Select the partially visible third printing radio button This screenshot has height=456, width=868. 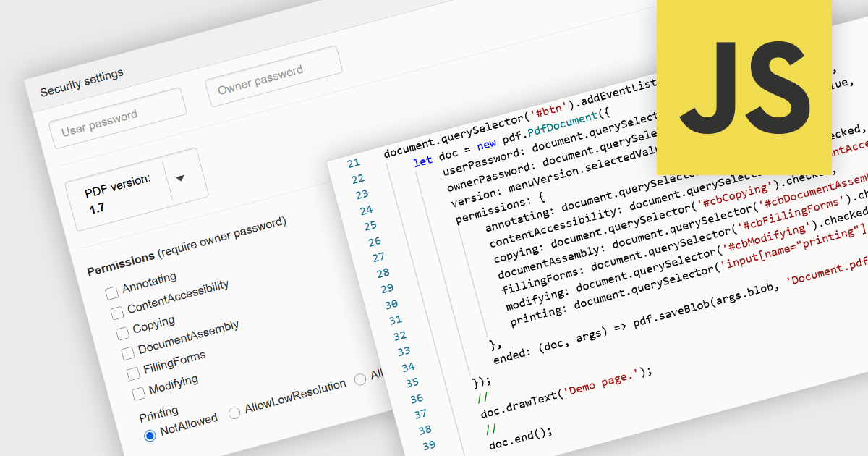360,380
